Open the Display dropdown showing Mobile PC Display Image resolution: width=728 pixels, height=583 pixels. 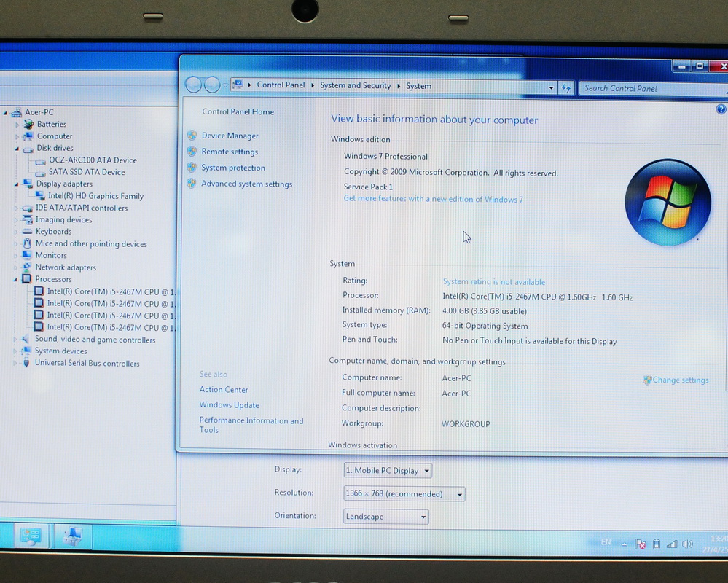[388, 471]
